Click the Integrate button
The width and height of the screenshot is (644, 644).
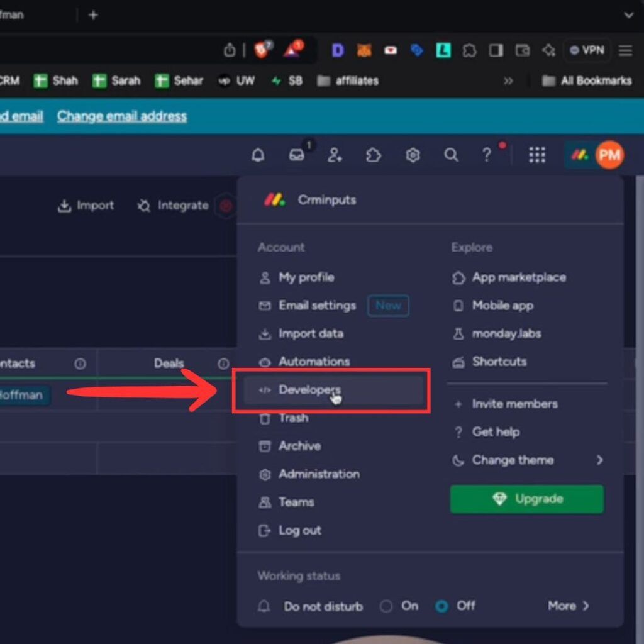(x=173, y=206)
